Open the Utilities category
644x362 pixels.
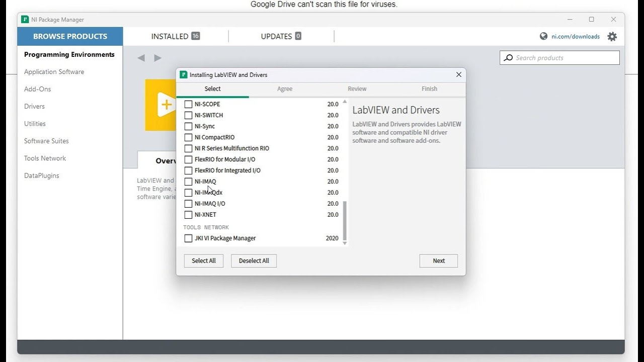point(35,124)
